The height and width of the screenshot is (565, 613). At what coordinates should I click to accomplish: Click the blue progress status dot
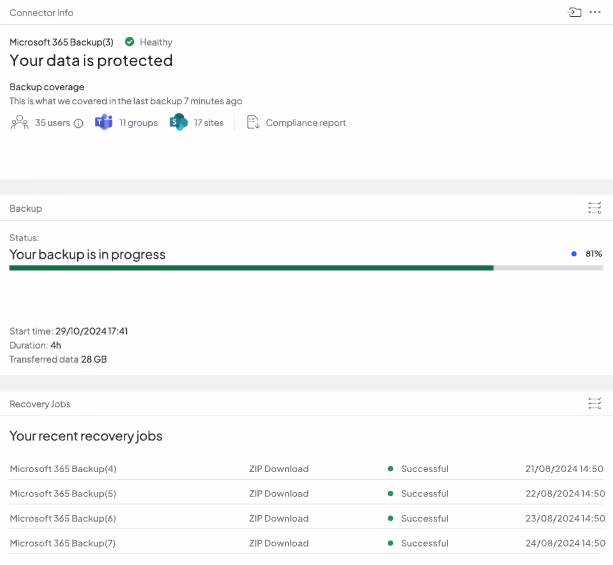point(574,254)
